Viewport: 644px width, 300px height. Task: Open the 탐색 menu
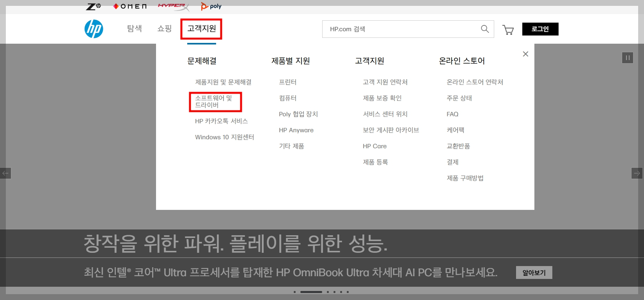pyautogui.click(x=135, y=28)
